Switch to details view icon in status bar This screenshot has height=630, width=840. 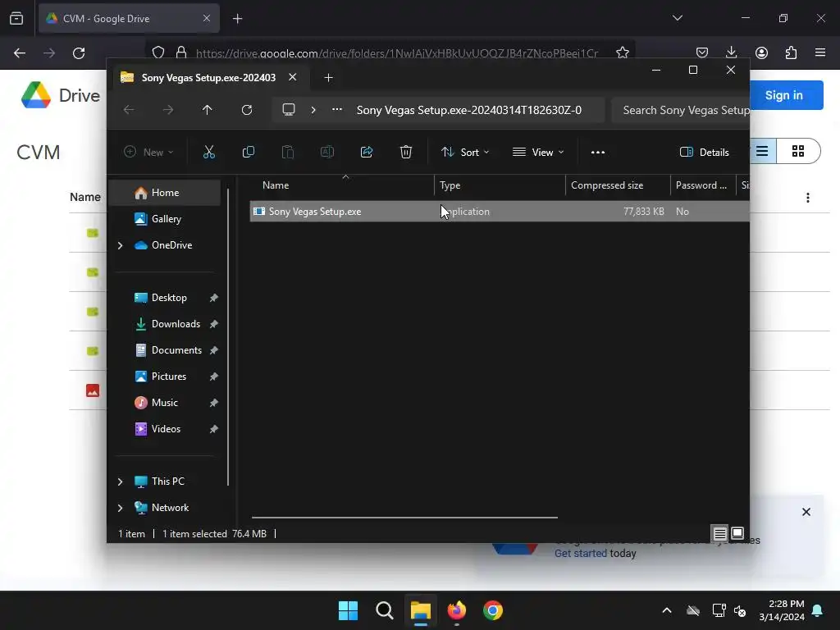pos(720,533)
